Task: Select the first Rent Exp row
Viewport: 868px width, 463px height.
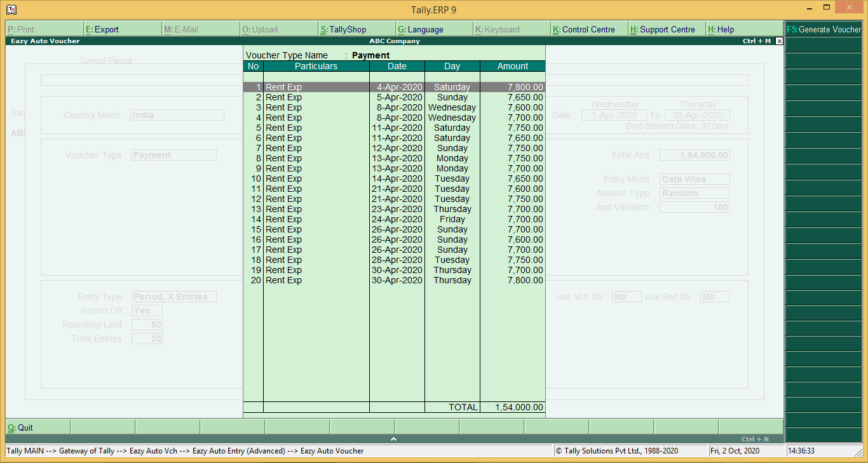Action: coord(316,87)
